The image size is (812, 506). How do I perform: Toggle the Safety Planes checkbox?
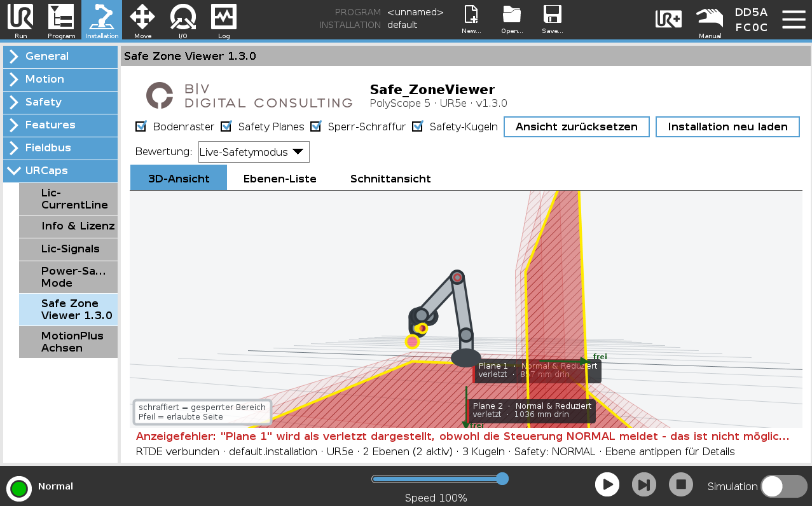tap(226, 126)
